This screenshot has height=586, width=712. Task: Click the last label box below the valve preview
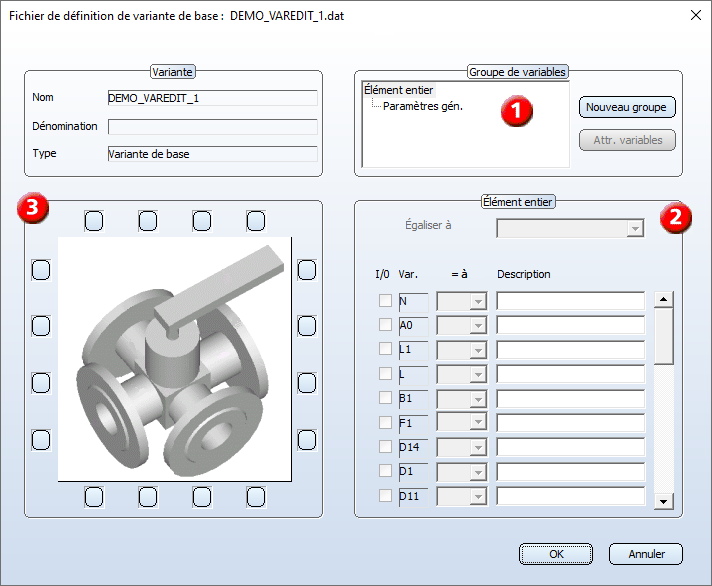pyautogui.click(x=256, y=497)
